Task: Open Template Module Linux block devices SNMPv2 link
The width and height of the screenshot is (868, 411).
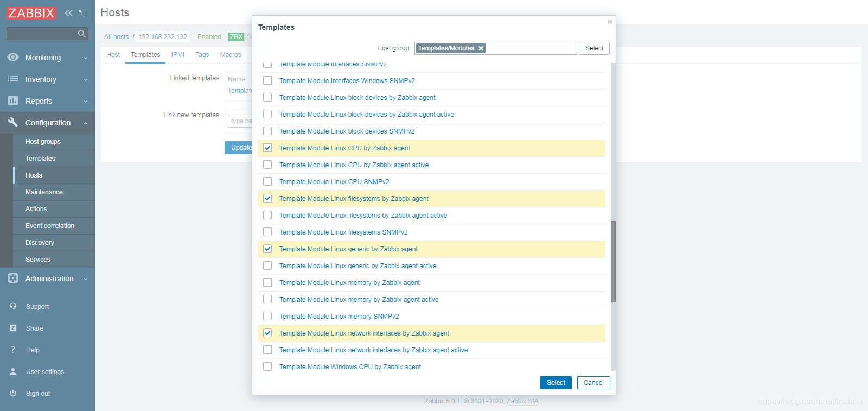Action: (347, 131)
